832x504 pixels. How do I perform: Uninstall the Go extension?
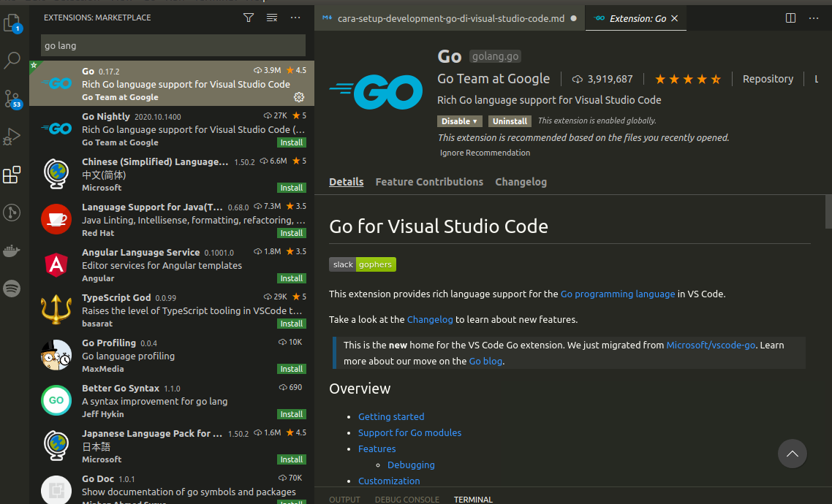510,121
